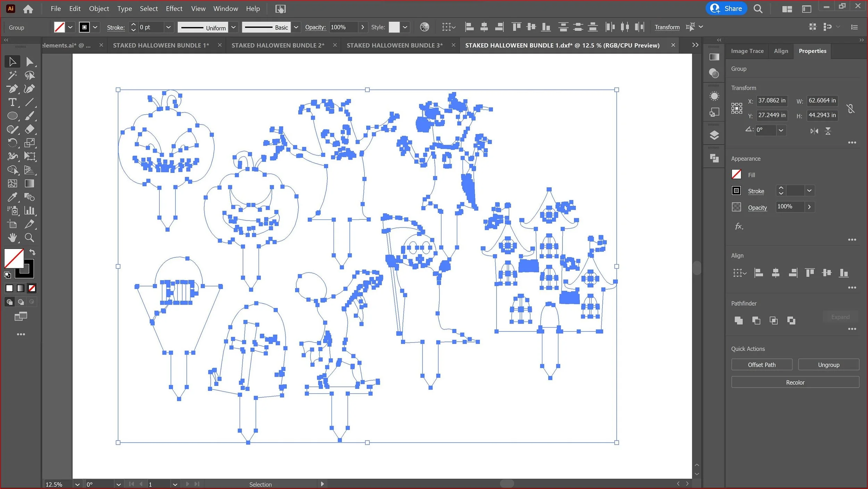Set the paint mode to Color
Screen dimensions: 868x489
9,288
